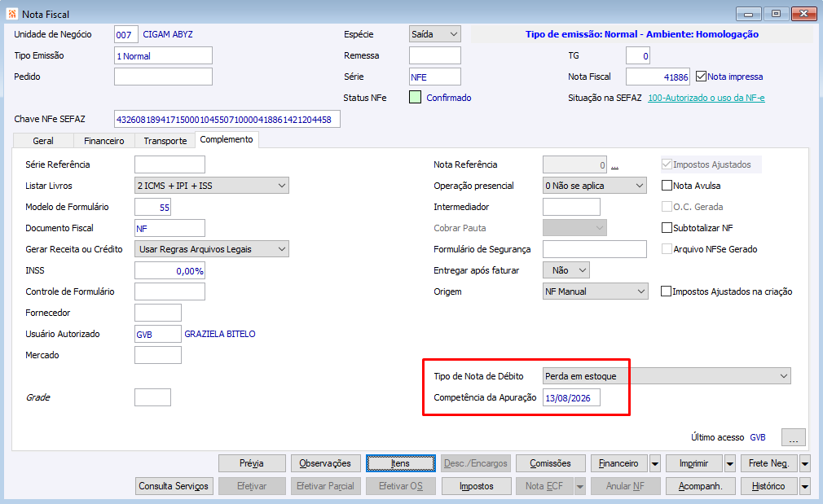Toggle the Nota impressa checkbox
Image resolution: width=823 pixels, height=504 pixels.
tap(702, 77)
